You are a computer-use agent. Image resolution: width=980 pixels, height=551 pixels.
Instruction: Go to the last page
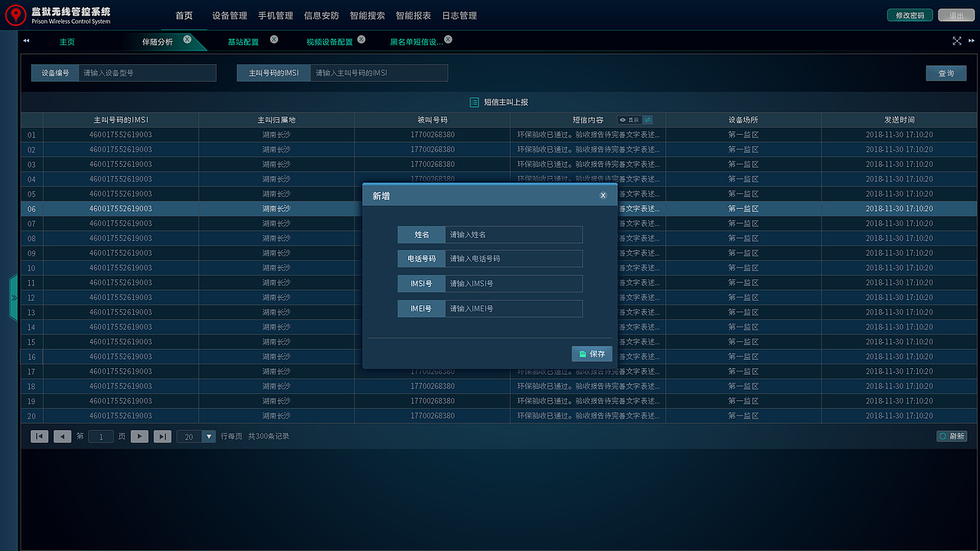[162, 436]
